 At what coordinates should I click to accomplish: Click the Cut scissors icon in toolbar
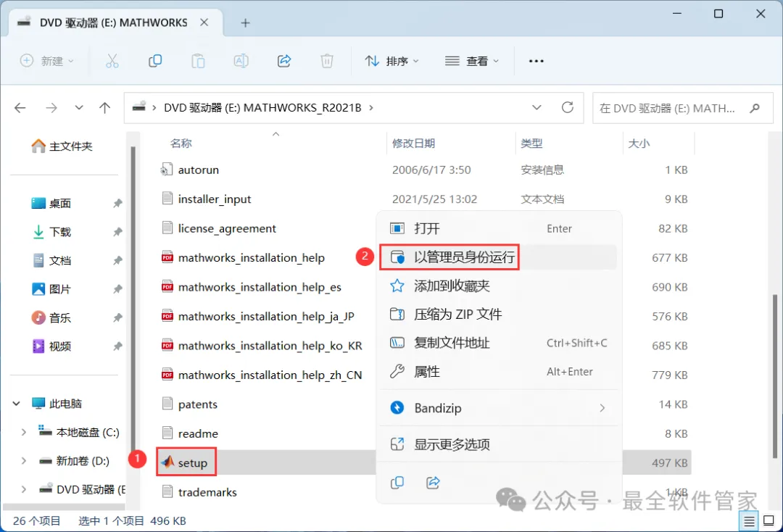[x=112, y=61]
